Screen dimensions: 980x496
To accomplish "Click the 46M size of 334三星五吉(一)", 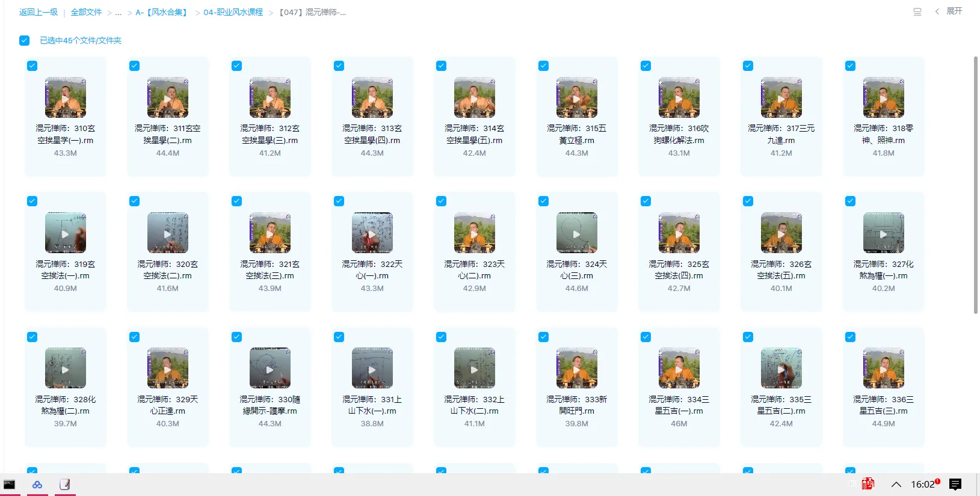I will (679, 424).
